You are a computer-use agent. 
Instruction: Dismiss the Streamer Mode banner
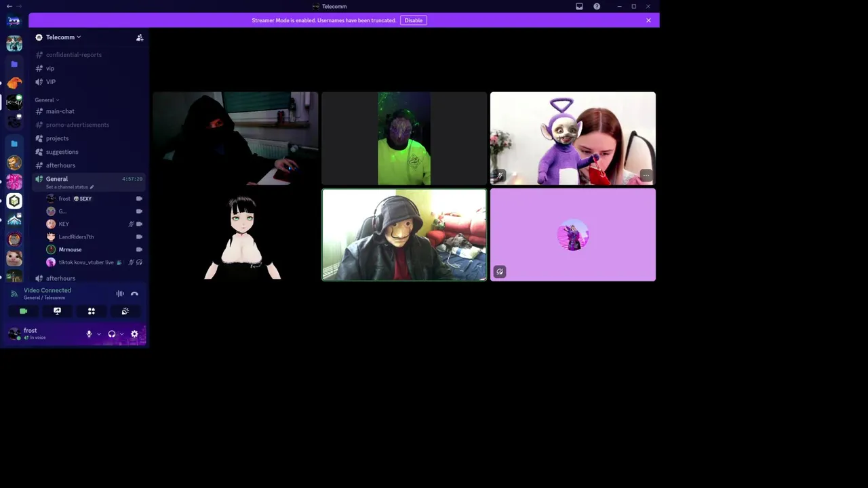(648, 20)
